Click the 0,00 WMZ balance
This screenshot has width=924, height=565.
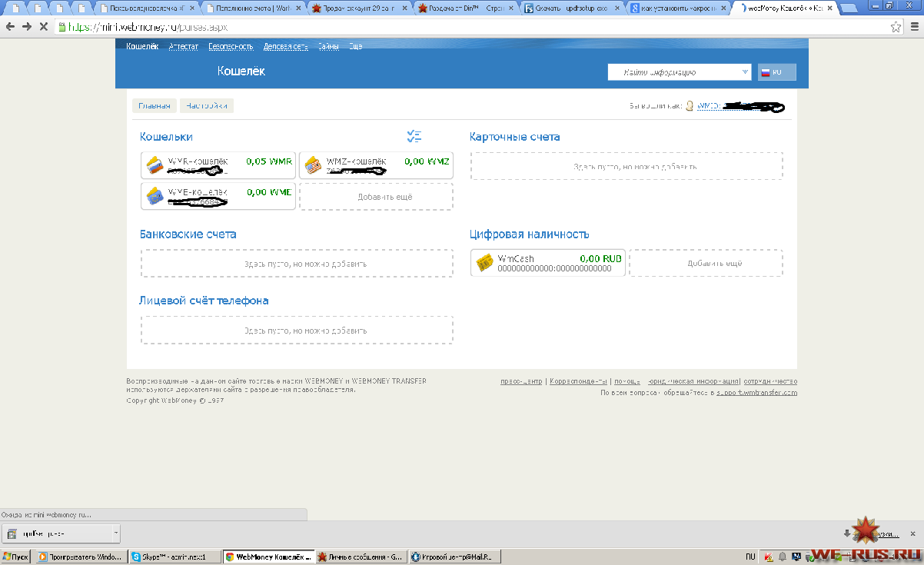[x=427, y=161]
